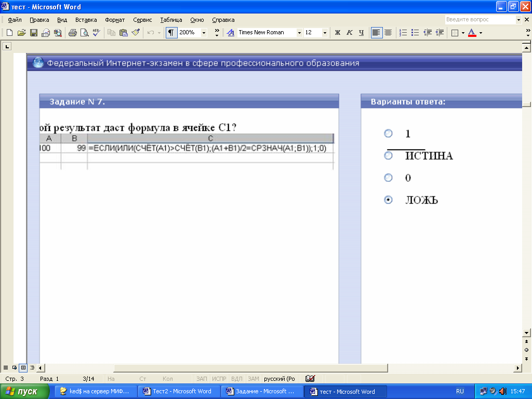
Task: Apply bold with the Ж button
Action: click(x=338, y=33)
